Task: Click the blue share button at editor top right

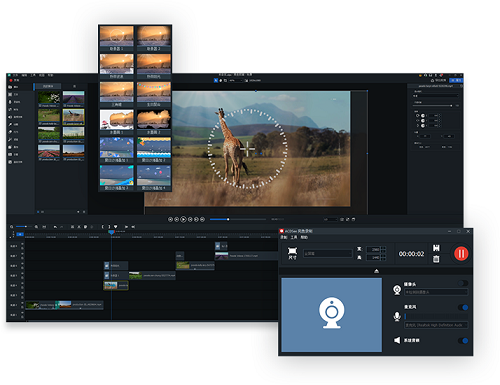Action: [x=456, y=80]
